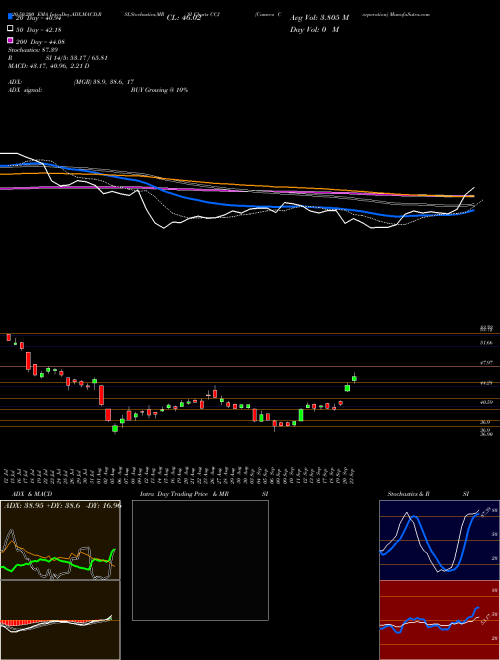
Task: Click the 'Avg Vol: 3.805 M' text
Action: point(319,18)
